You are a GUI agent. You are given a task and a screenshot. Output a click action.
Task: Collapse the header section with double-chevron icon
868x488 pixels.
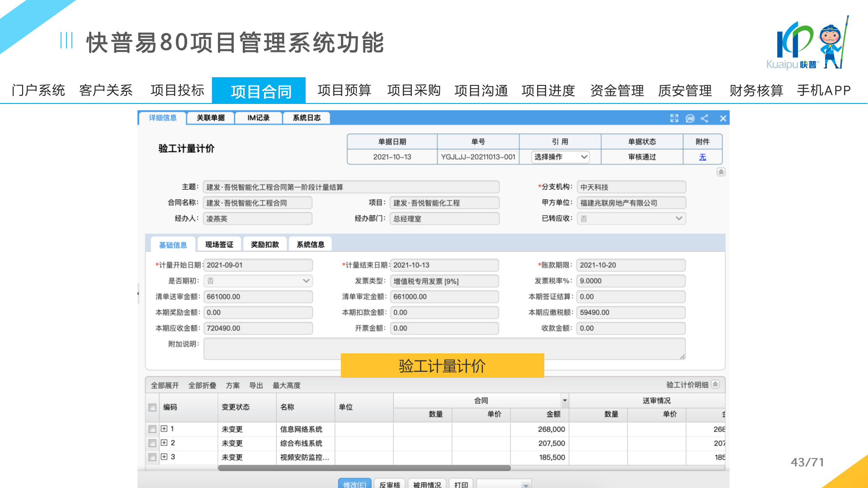click(721, 172)
